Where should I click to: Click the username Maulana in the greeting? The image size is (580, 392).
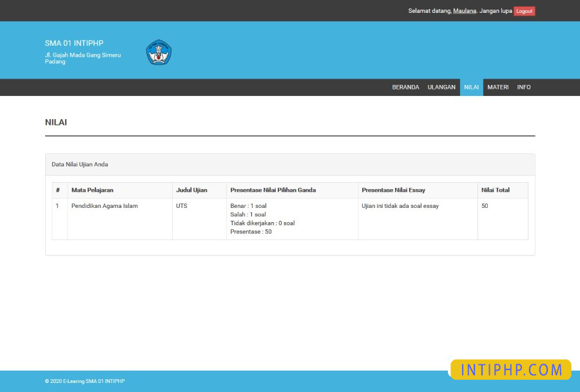click(465, 11)
